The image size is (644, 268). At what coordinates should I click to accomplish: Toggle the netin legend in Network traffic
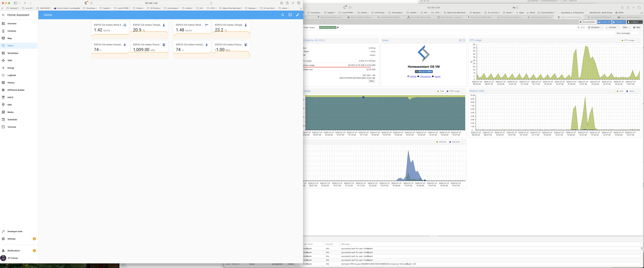tap(620, 91)
